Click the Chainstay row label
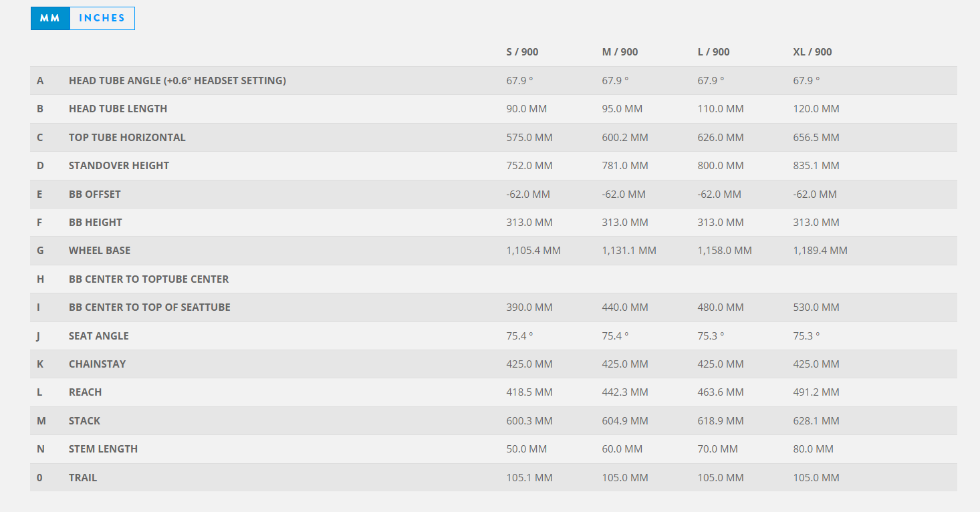 coord(97,364)
